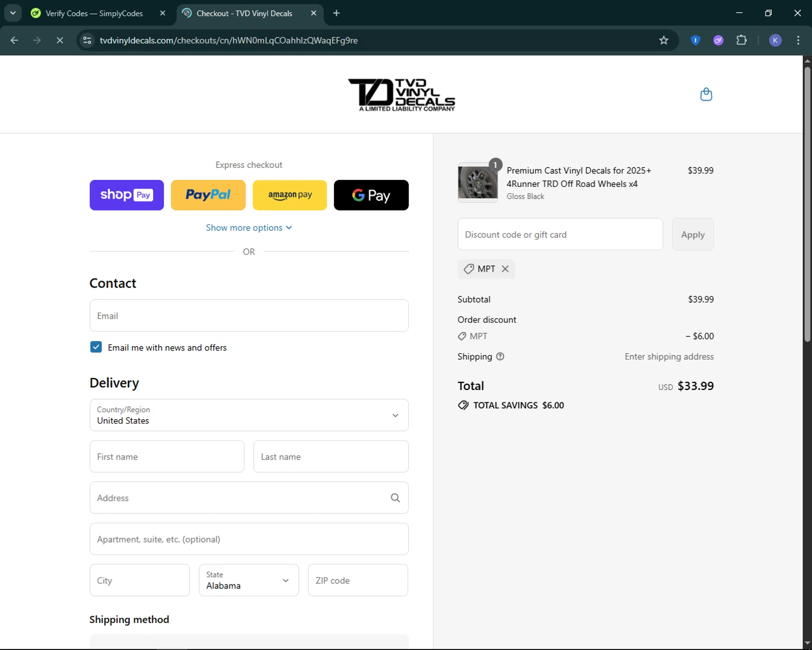
Task: Click the First name field
Action: [x=167, y=457]
